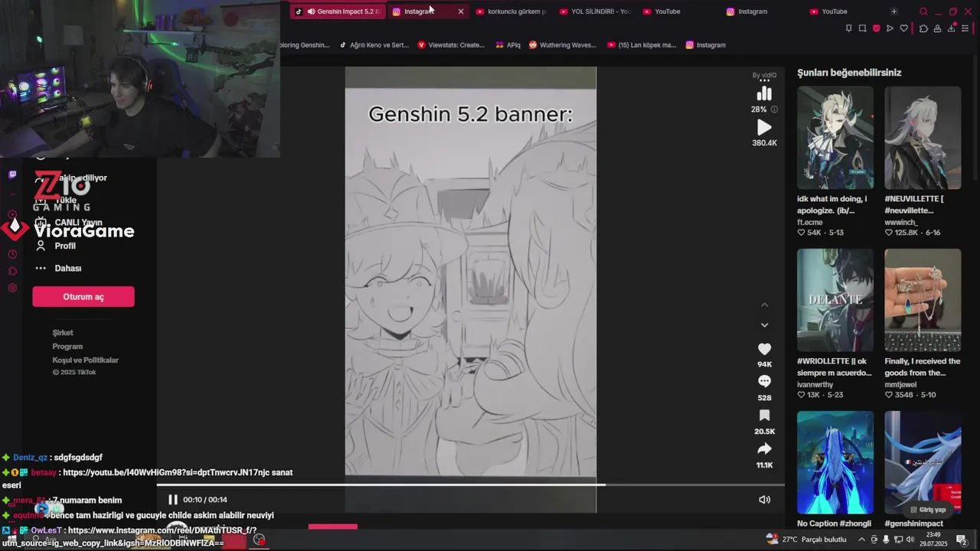Viewport: 980px width, 551px height.
Task: Open taskbar clock showing 23:49
Action: (933, 540)
